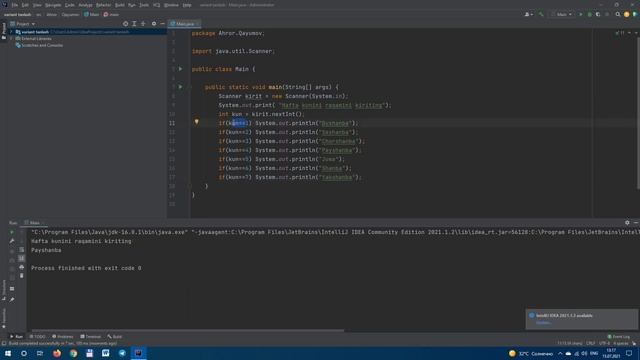The width and height of the screenshot is (640, 360).
Task: Collapse all in Project panel toolbar
Action: 143,24
